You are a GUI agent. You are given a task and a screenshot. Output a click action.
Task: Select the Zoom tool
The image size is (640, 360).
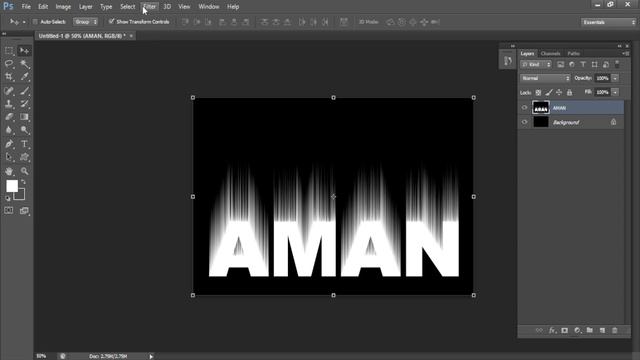click(24, 171)
